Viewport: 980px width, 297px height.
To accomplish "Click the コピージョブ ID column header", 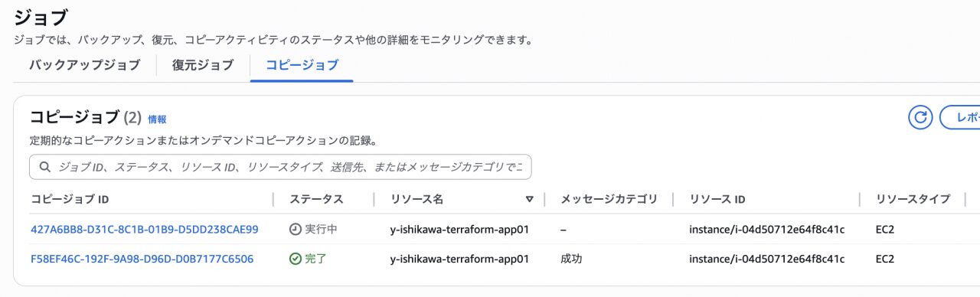I will [70, 199].
